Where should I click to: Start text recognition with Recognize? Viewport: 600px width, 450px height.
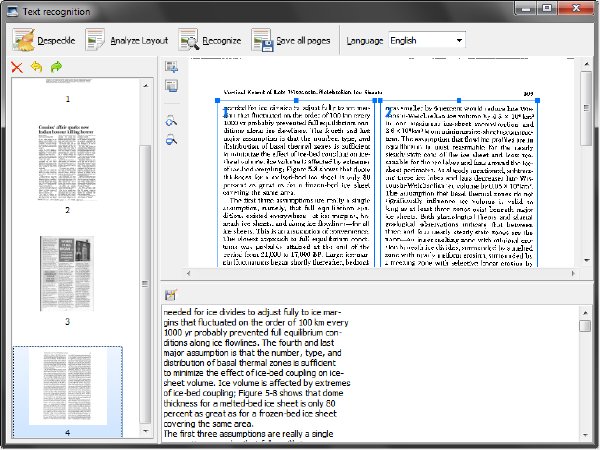tap(210, 40)
